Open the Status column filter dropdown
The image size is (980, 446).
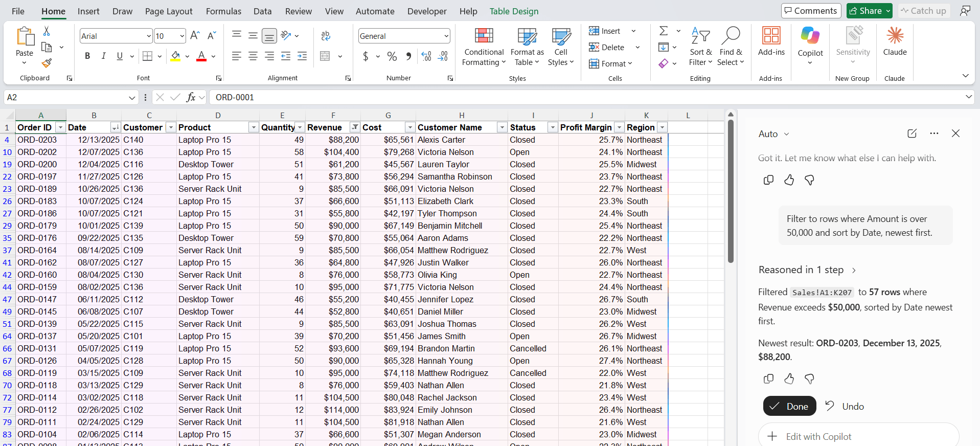tap(552, 127)
